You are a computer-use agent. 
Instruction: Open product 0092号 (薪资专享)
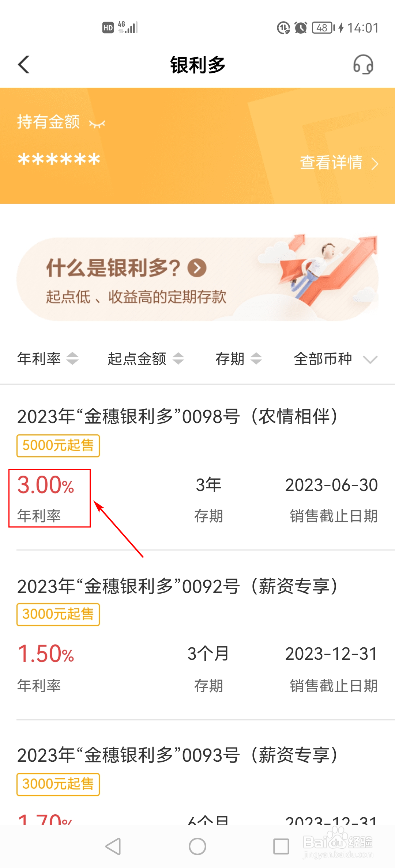197,635
